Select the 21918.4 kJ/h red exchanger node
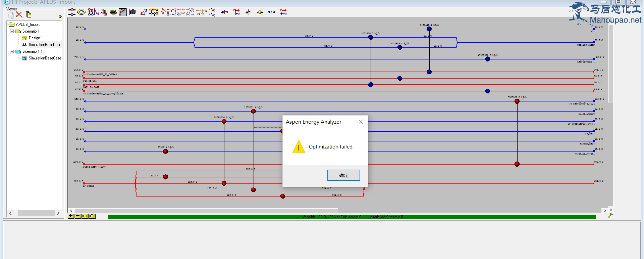This screenshot has height=259, width=644. tap(165, 152)
